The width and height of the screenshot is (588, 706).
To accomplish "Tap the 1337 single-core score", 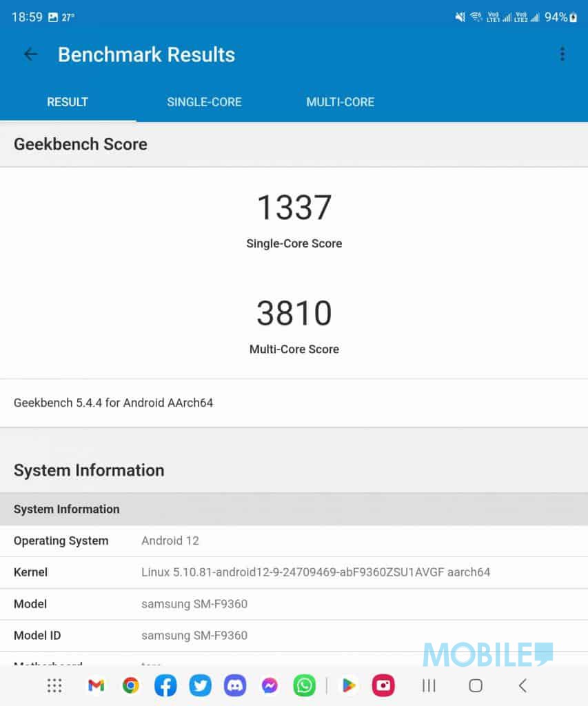I will 294,208.
